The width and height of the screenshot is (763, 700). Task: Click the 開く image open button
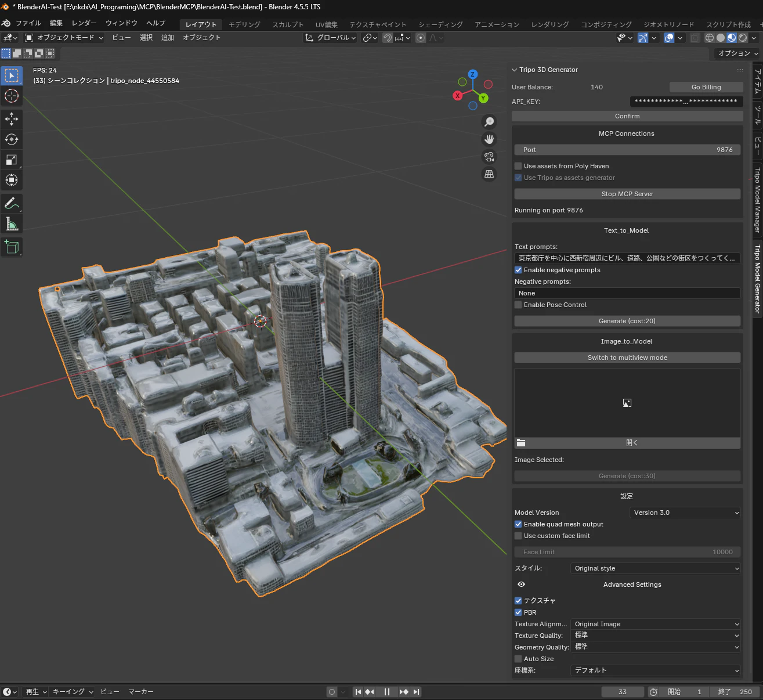point(632,443)
